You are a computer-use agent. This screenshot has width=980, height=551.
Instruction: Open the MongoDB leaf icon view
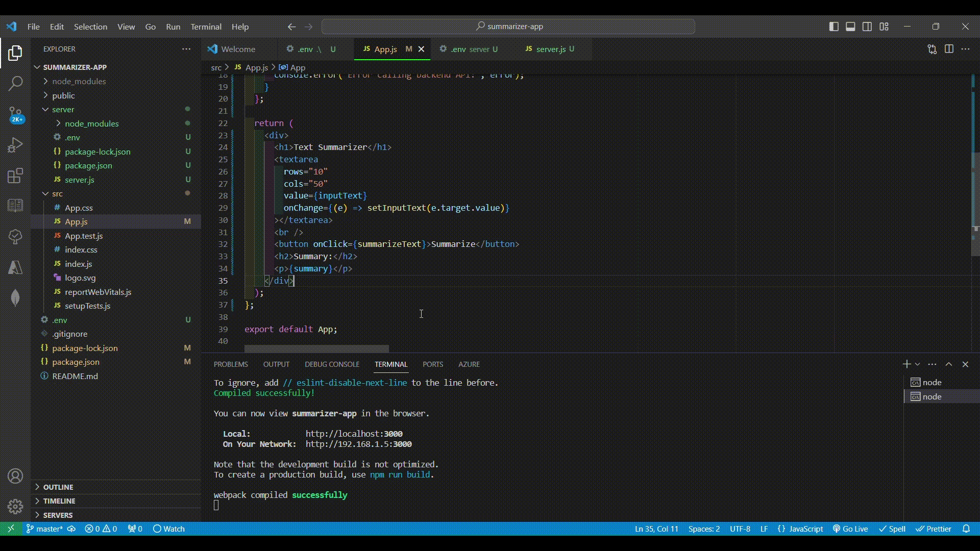[x=15, y=298]
